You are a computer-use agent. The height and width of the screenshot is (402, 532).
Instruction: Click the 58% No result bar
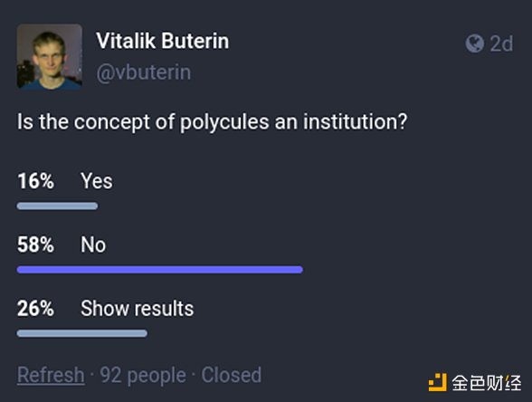click(160, 270)
